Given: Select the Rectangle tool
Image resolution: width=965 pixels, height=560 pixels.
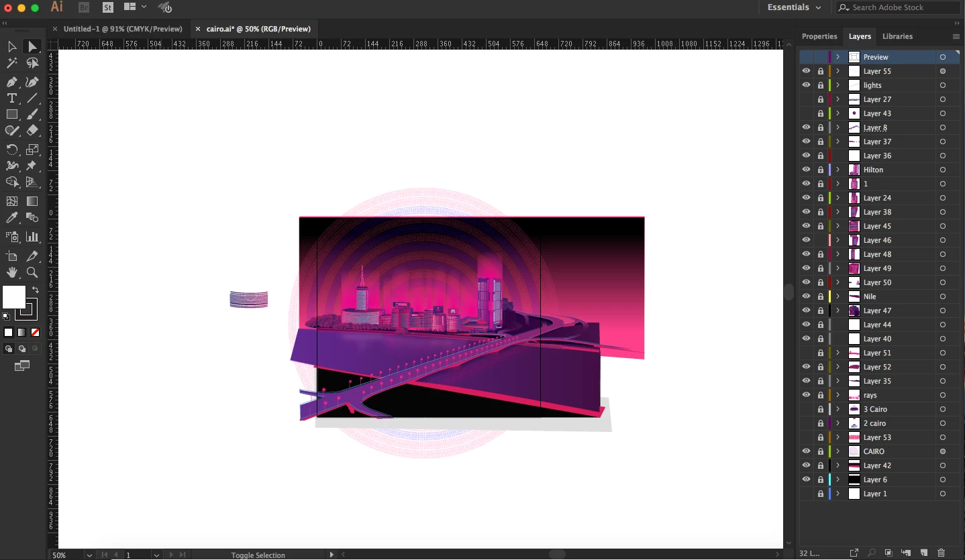Looking at the screenshot, I should coord(11,115).
